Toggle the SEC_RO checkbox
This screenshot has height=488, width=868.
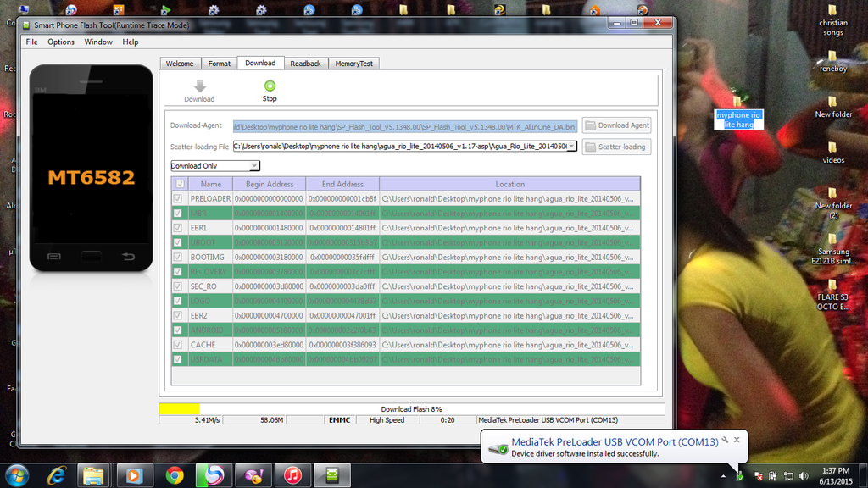coord(178,286)
